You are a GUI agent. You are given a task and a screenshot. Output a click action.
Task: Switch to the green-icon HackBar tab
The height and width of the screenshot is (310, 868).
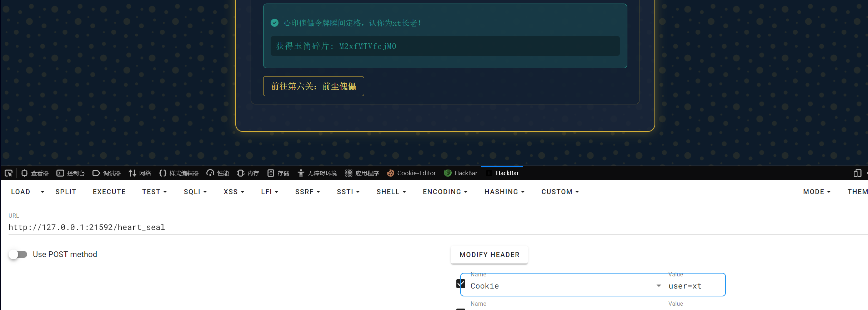pos(461,173)
